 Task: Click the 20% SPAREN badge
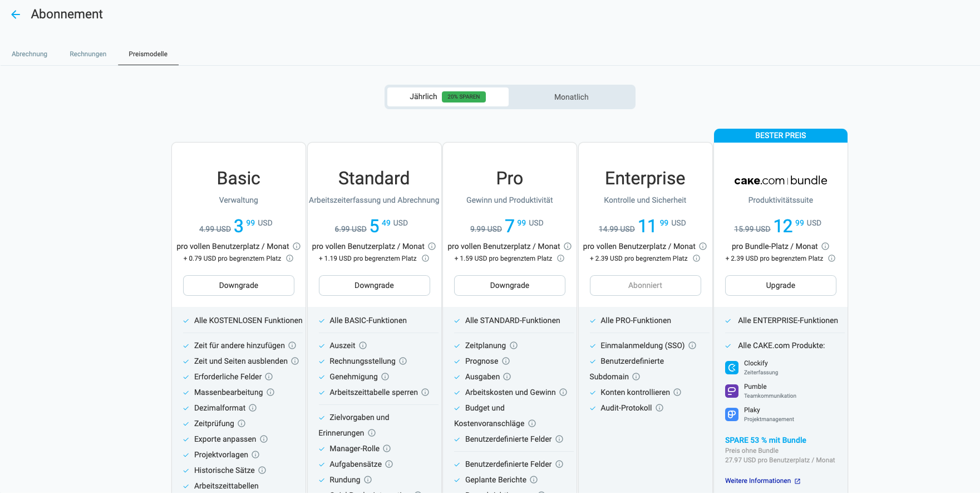pyautogui.click(x=464, y=97)
